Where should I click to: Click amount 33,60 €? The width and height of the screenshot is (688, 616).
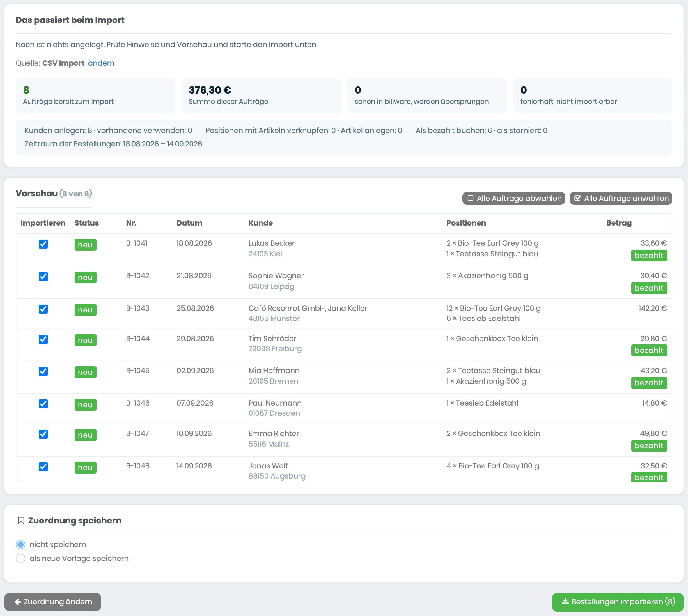click(x=653, y=243)
